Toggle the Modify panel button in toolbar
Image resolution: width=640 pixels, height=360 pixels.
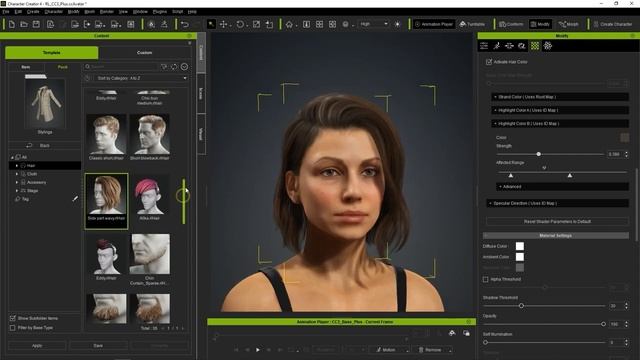[540, 24]
